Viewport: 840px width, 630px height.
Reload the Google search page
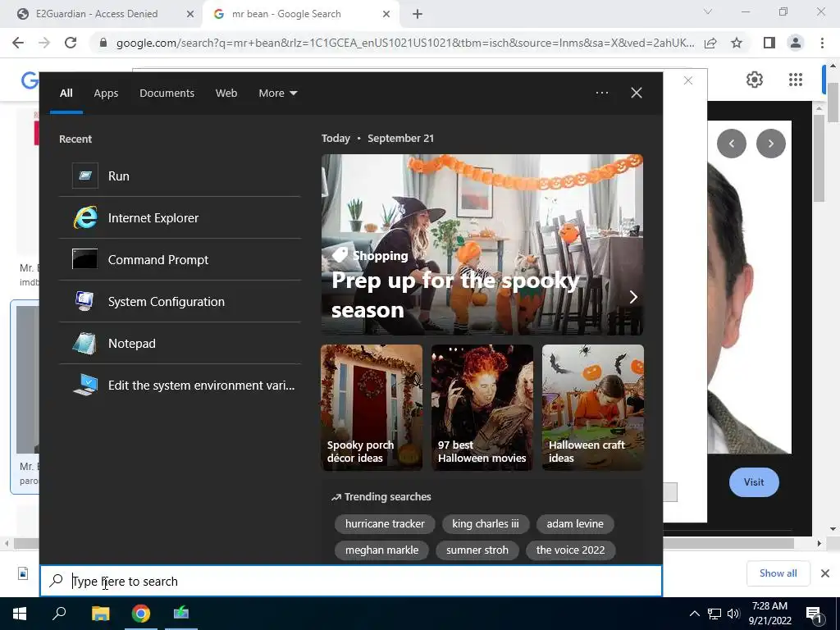click(x=71, y=43)
